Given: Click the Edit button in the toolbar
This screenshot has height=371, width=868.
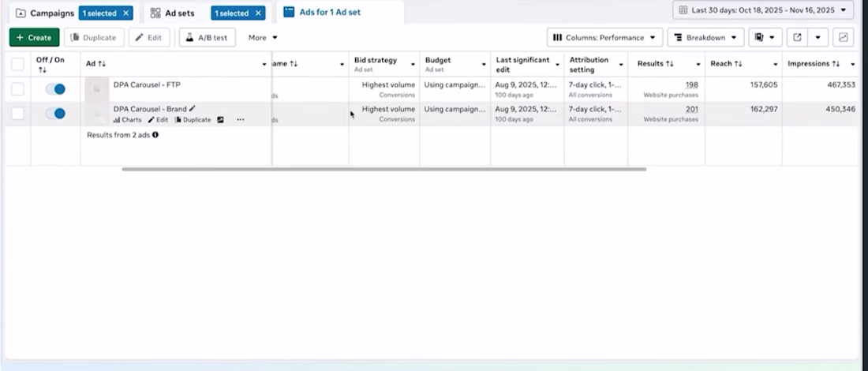Looking at the screenshot, I should pyautogui.click(x=149, y=38).
